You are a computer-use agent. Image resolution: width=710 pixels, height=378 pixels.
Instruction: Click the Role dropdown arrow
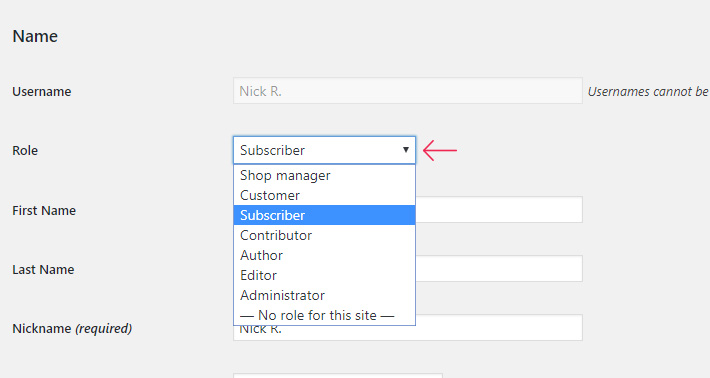pos(406,150)
